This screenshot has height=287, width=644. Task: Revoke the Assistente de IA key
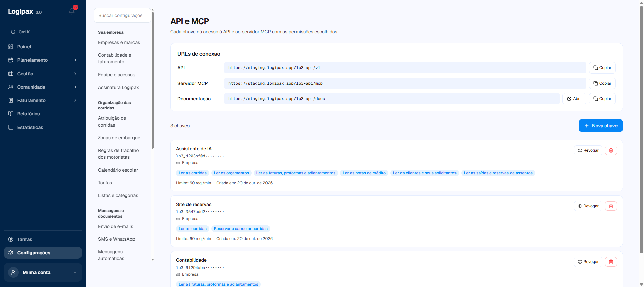click(x=588, y=150)
